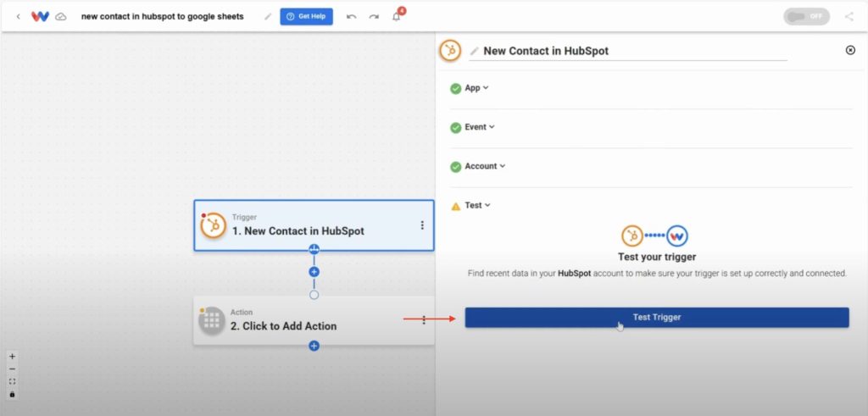Add a step using the plus between steps
Screen dimensions: 868x416
pos(314,272)
